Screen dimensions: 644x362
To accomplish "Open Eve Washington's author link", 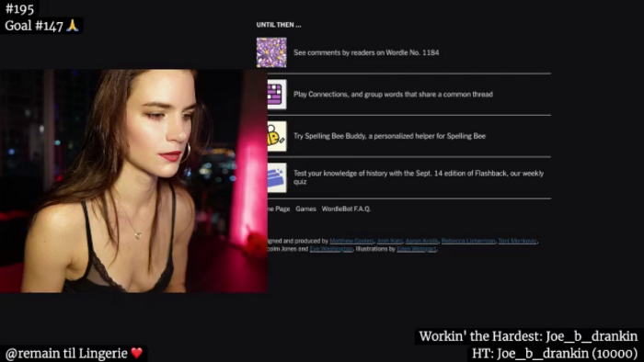I will (x=331, y=249).
